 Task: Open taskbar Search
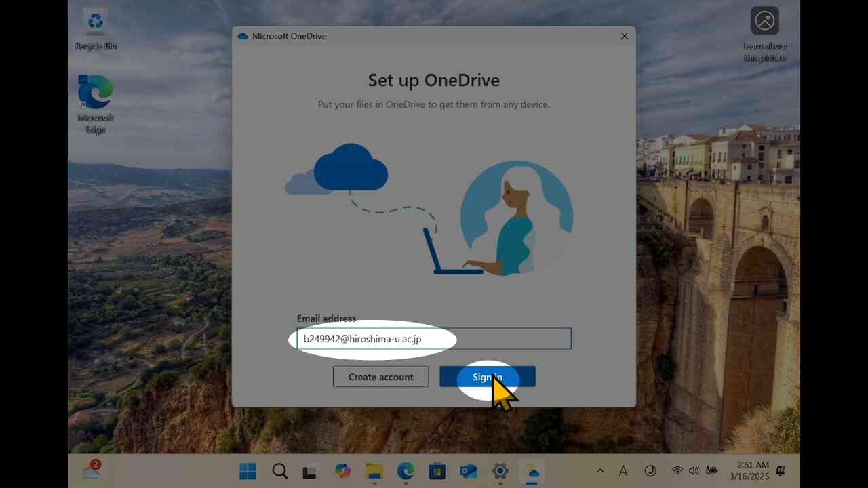click(280, 471)
